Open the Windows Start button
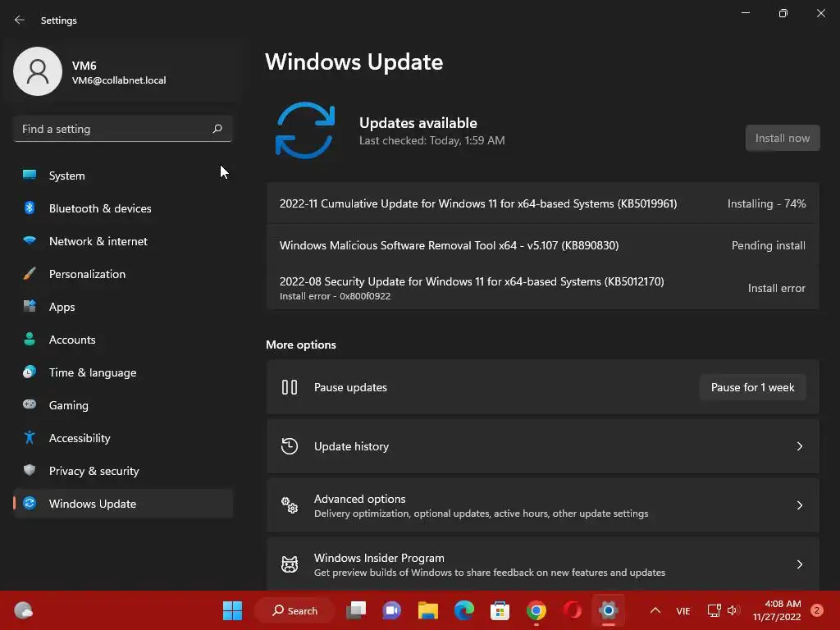Image resolution: width=840 pixels, height=630 pixels. click(232, 610)
